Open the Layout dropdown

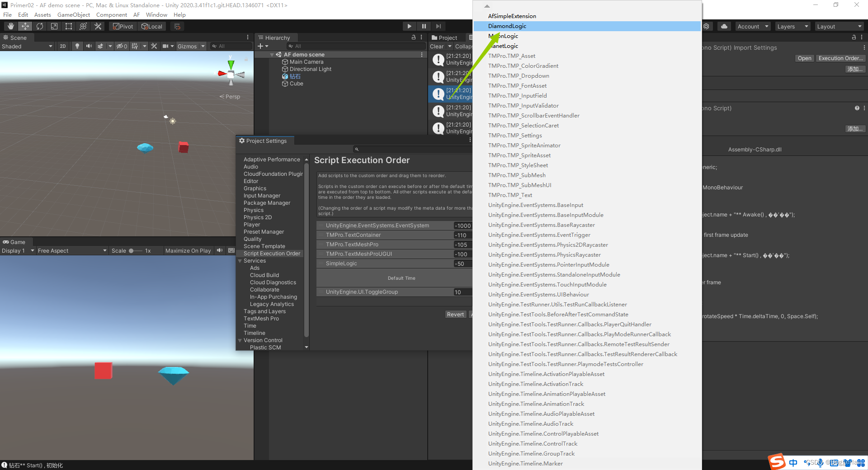(839, 26)
